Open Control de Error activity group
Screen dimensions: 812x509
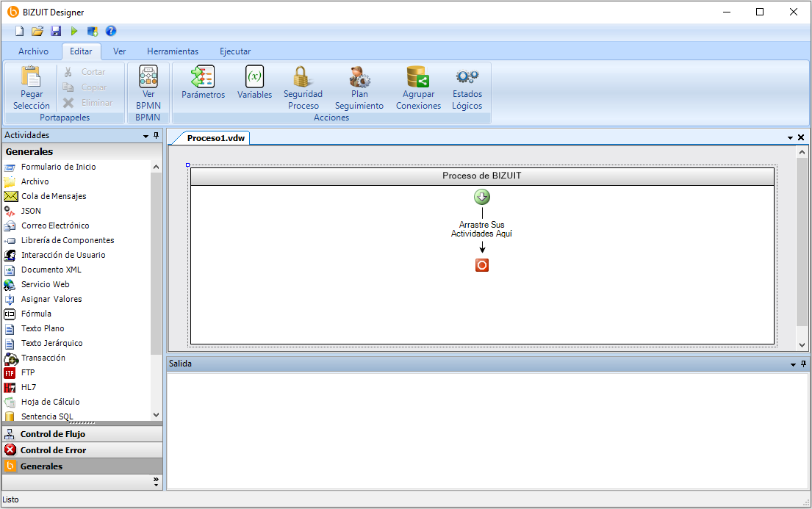click(x=82, y=450)
